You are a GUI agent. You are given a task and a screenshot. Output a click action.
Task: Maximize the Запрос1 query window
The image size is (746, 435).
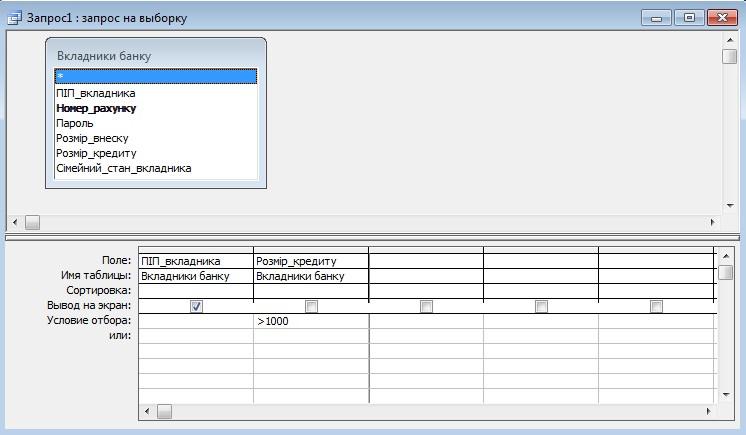click(689, 17)
